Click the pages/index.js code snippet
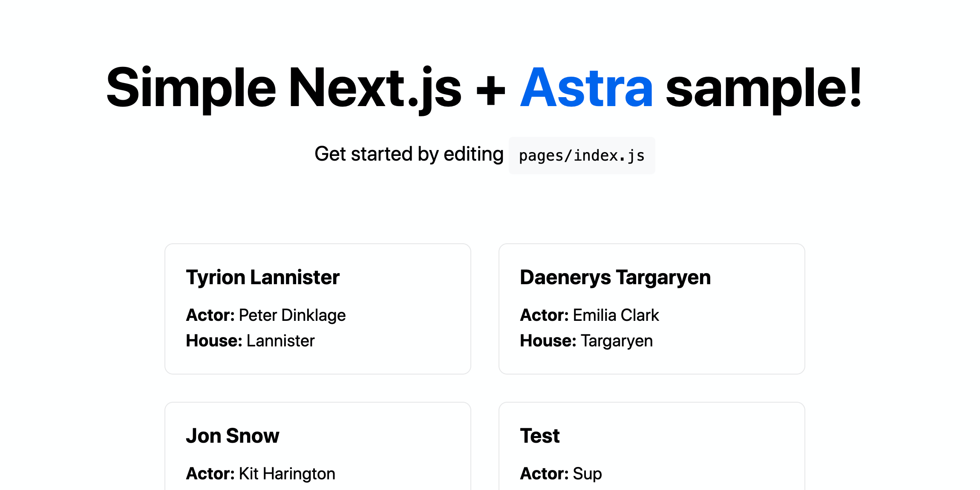Viewport: 980px width, 490px height. coord(581,156)
